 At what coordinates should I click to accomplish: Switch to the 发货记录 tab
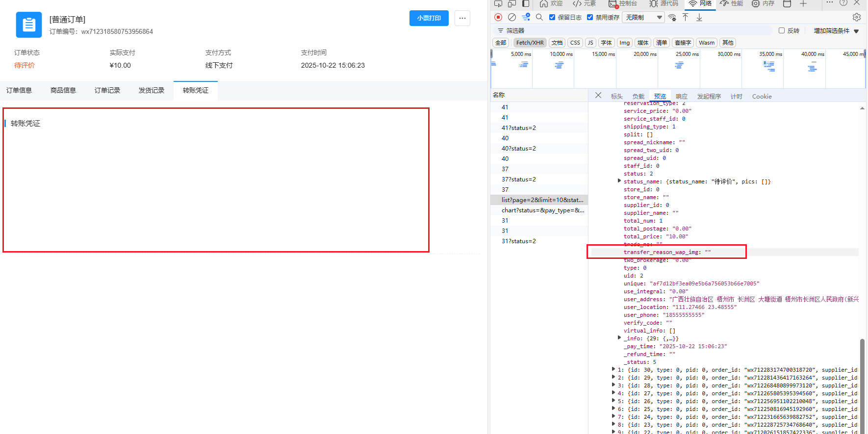coord(151,90)
